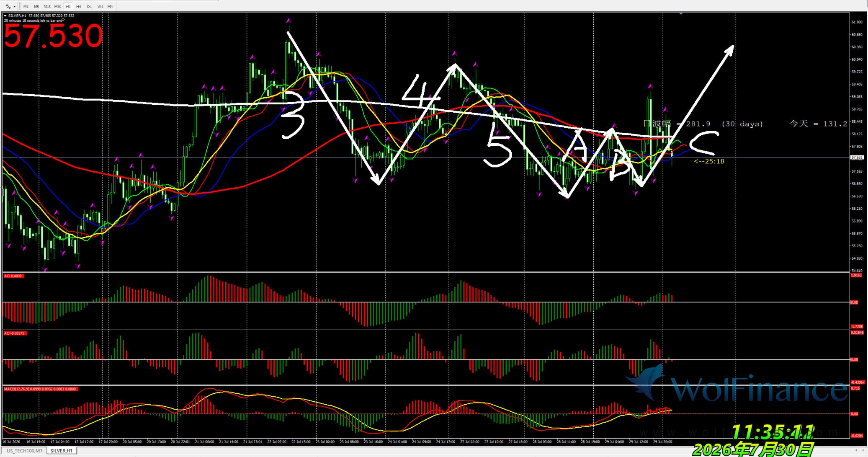This screenshot has width=868, height=457.
Task: Click the AO scale value 1.9153
Action: click(x=857, y=275)
